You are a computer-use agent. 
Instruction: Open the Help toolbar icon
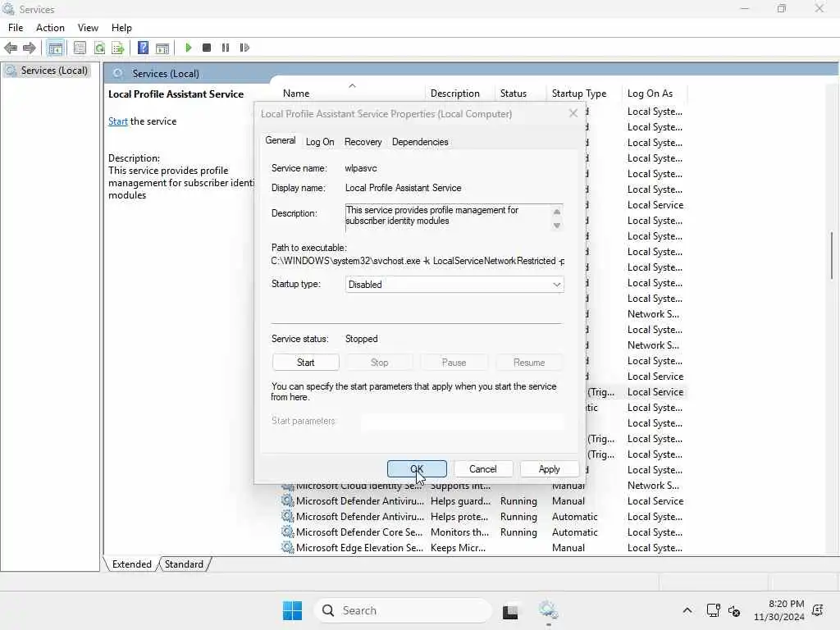tap(143, 48)
